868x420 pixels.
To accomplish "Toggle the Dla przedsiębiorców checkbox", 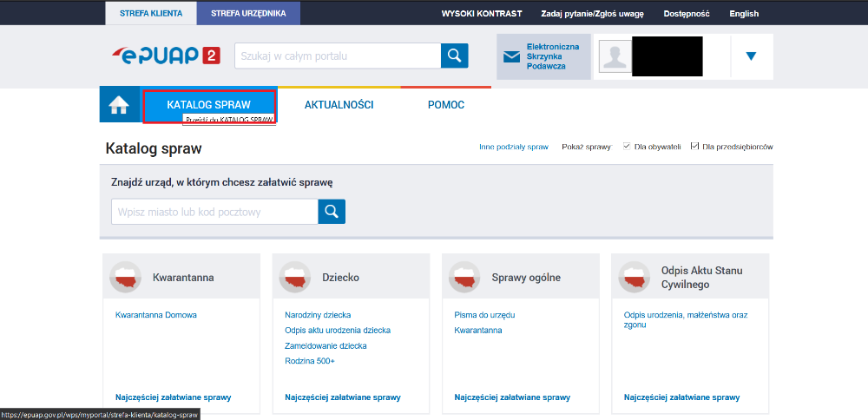I will [694, 147].
